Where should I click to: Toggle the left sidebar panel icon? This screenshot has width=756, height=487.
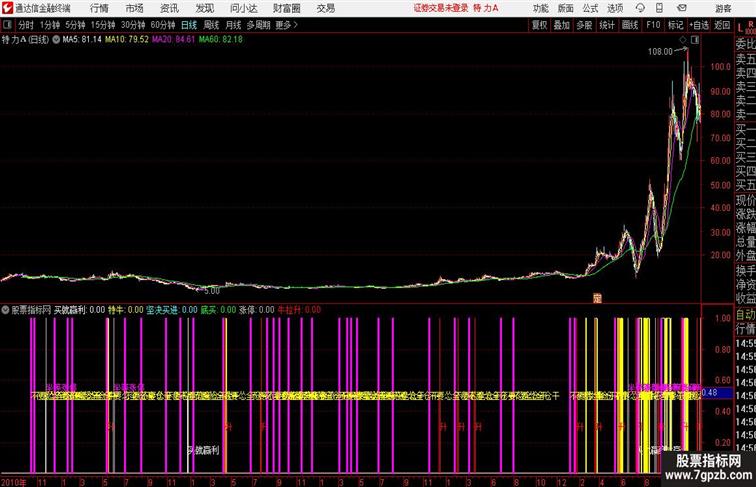7,25
